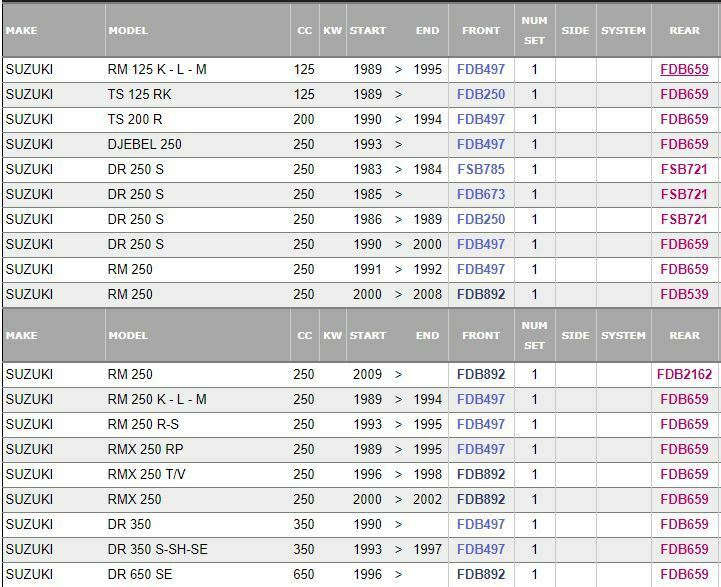Open rear pad FDB2162 for RM 250 2009
This screenshot has width=721, height=587.
pos(684,374)
